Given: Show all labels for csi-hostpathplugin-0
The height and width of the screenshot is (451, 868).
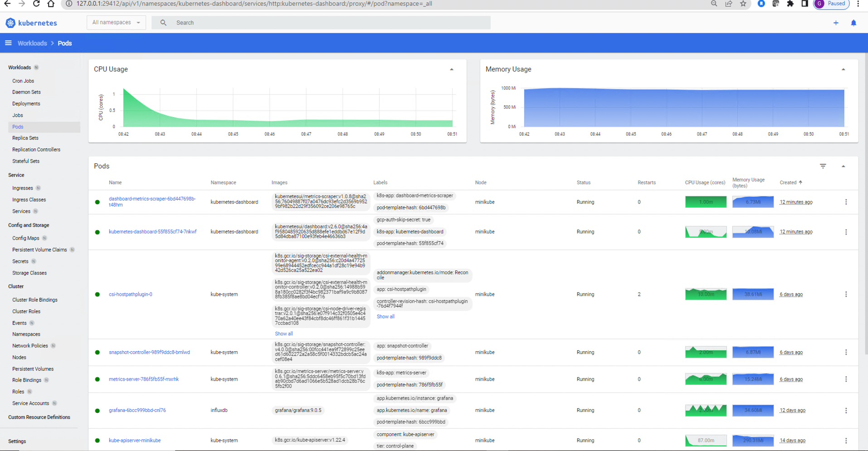Looking at the screenshot, I should point(385,317).
